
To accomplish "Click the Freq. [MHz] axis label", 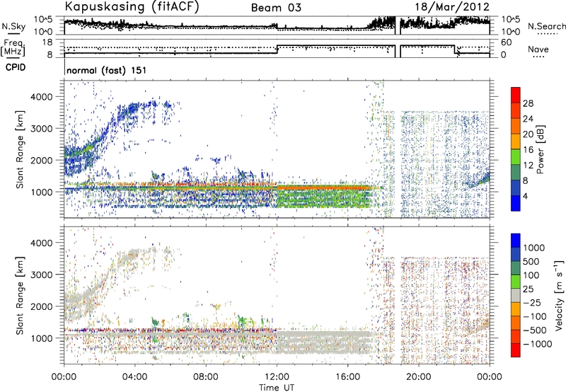I will pyautogui.click(x=13, y=48).
